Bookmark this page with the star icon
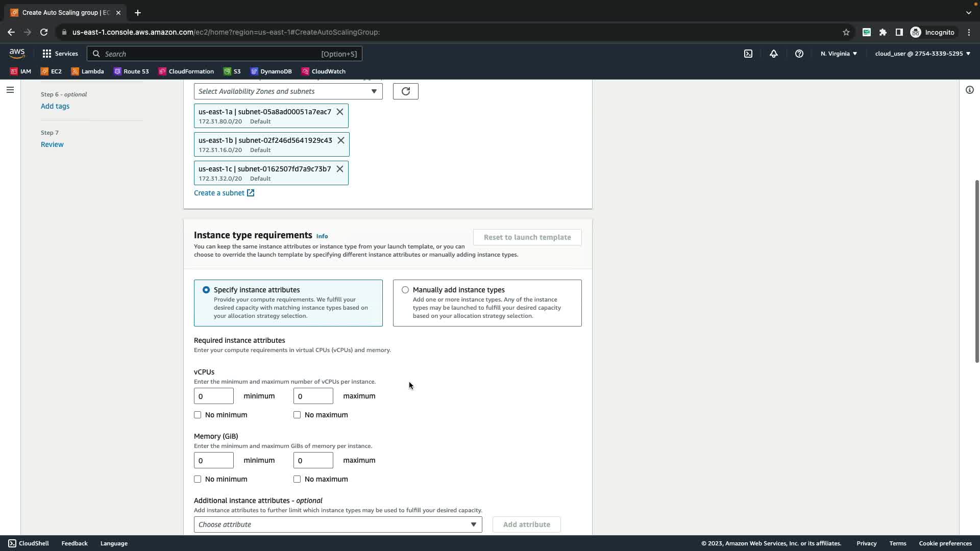Image resolution: width=980 pixels, height=551 pixels. click(846, 32)
